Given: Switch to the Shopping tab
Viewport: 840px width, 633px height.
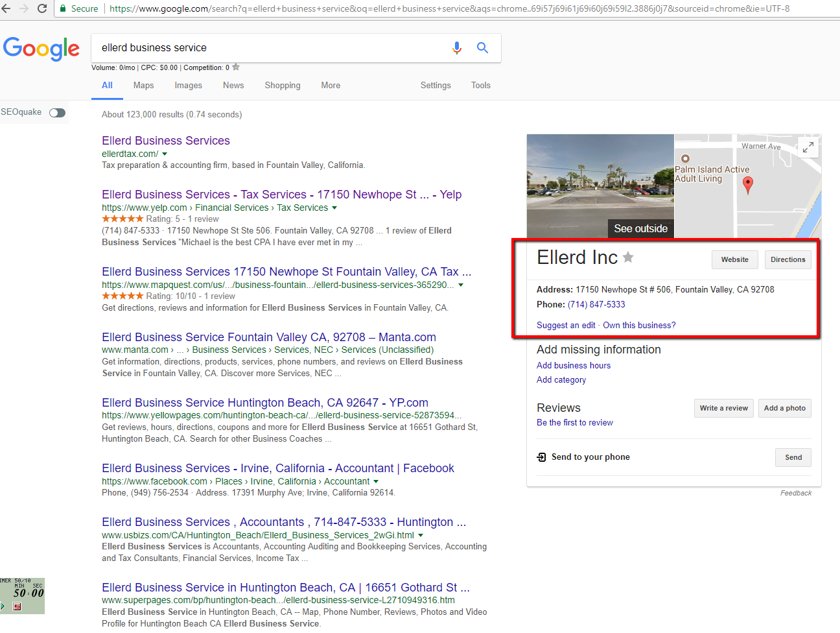Looking at the screenshot, I should (x=283, y=86).
